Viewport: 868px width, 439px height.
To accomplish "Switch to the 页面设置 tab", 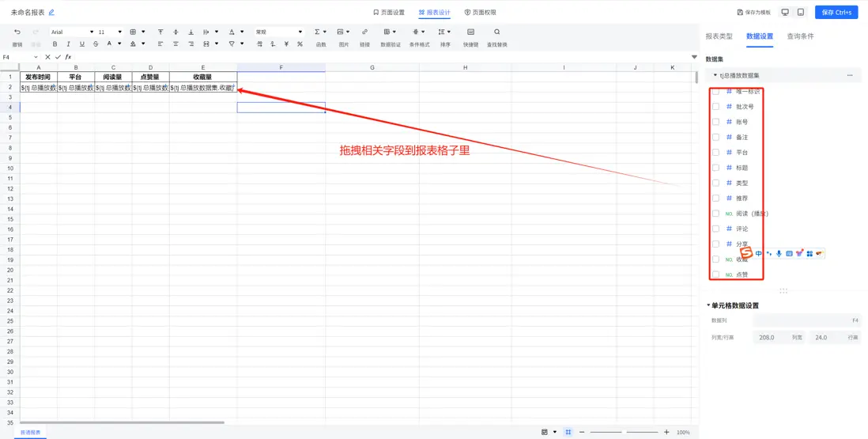I will (389, 12).
